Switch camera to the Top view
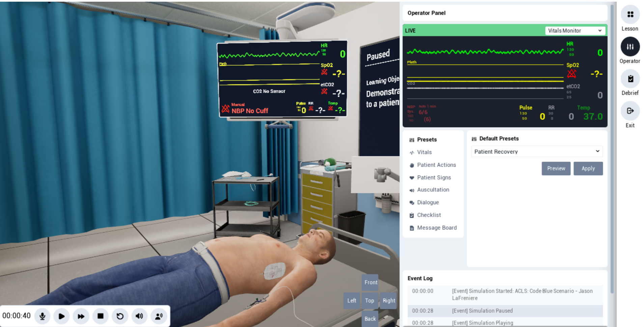This screenshot has width=644, height=327. coord(369,300)
